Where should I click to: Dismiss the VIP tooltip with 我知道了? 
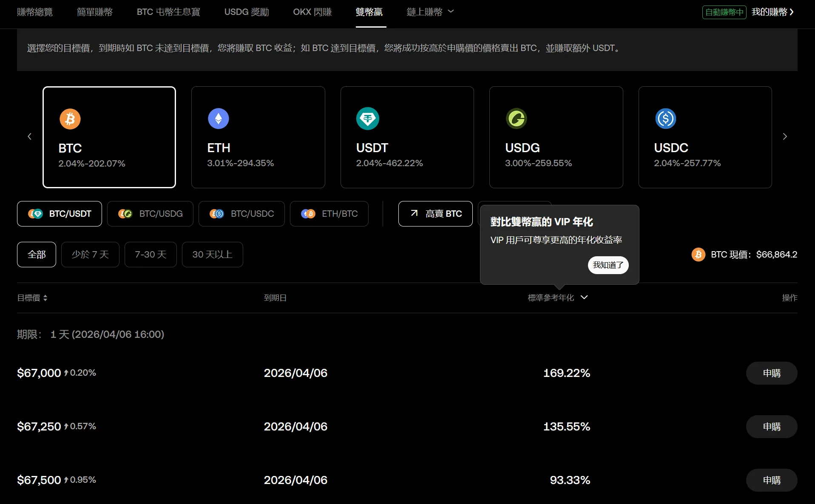click(608, 265)
